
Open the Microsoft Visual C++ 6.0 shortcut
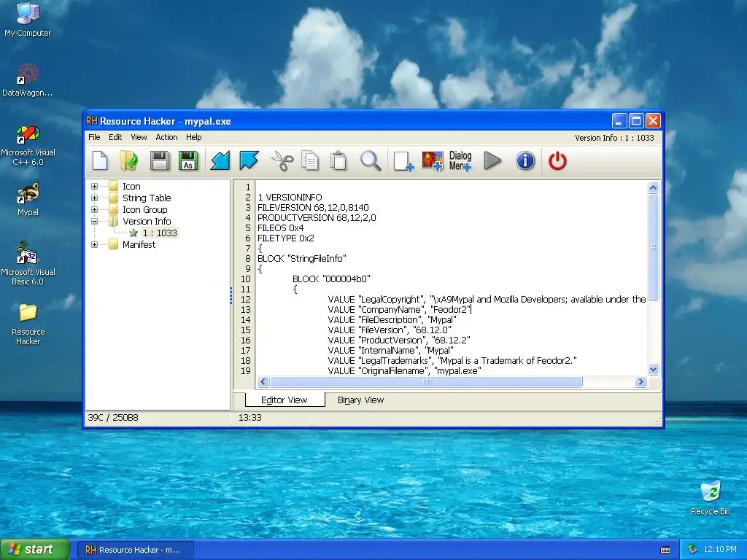pyautogui.click(x=28, y=145)
